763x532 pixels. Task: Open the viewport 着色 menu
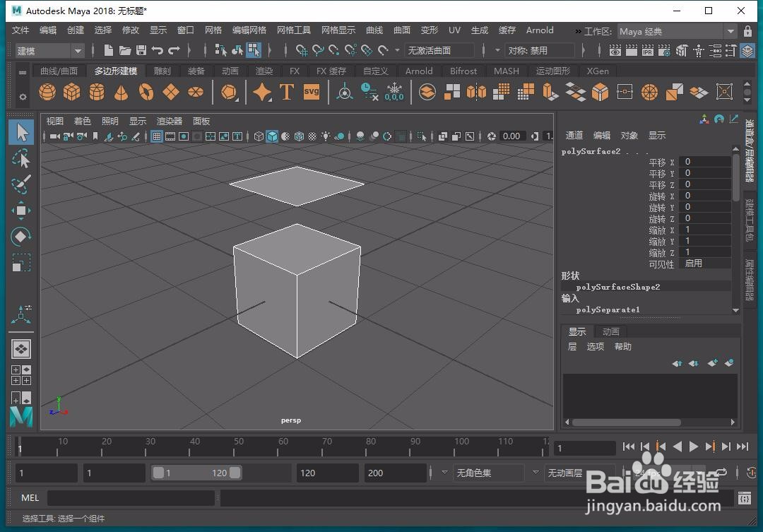coord(82,122)
